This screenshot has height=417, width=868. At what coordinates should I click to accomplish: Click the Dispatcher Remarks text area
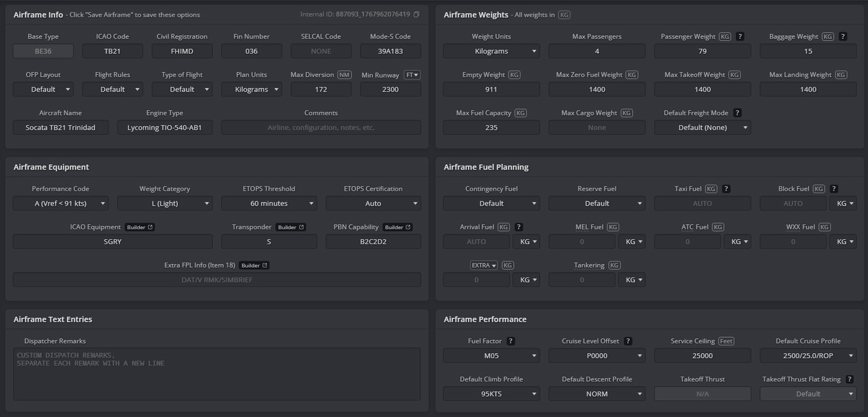tap(217, 374)
